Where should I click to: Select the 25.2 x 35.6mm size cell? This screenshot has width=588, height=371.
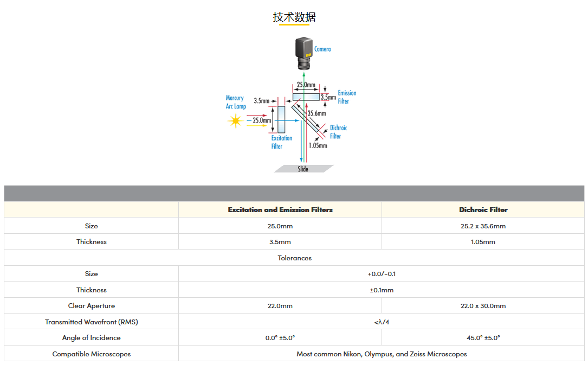[x=483, y=226]
